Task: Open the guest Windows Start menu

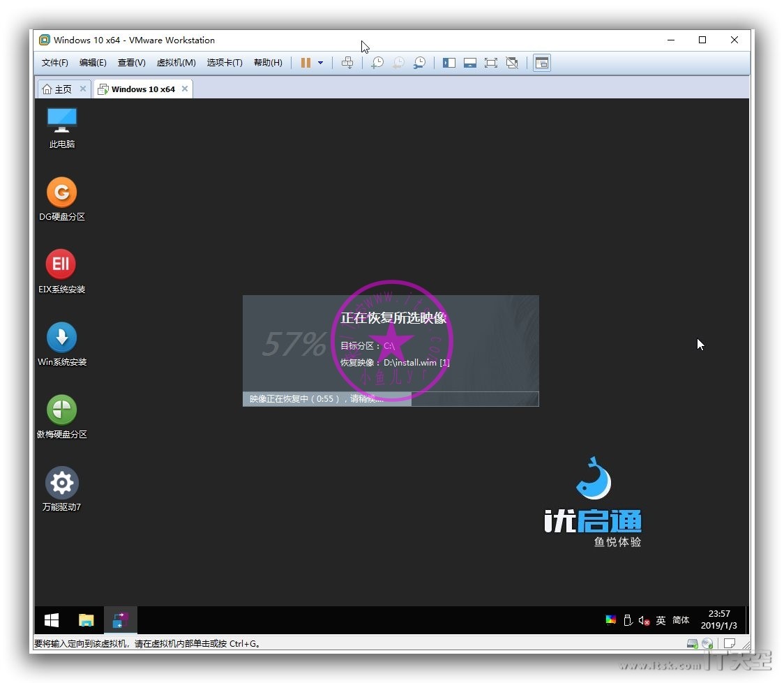Action: coord(52,620)
